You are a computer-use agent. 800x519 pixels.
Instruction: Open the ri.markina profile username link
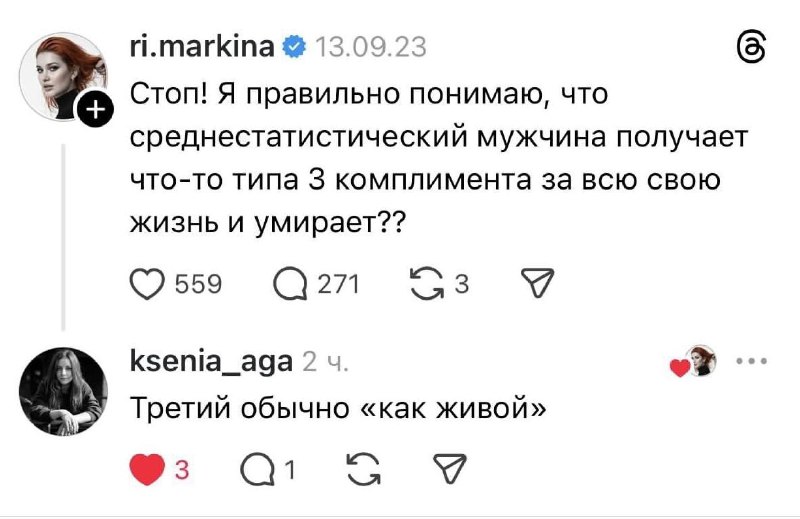tap(204, 45)
